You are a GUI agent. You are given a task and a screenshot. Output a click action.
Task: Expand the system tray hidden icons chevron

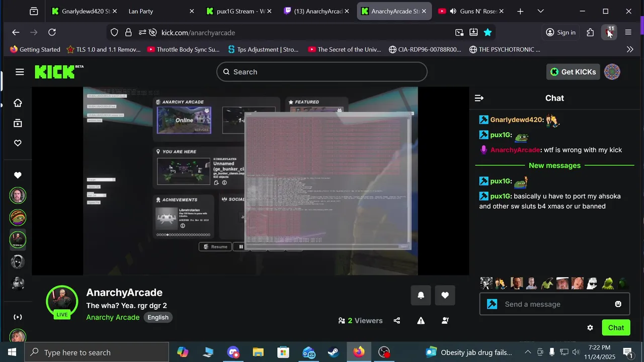pyautogui.click(x=528, y=352)
